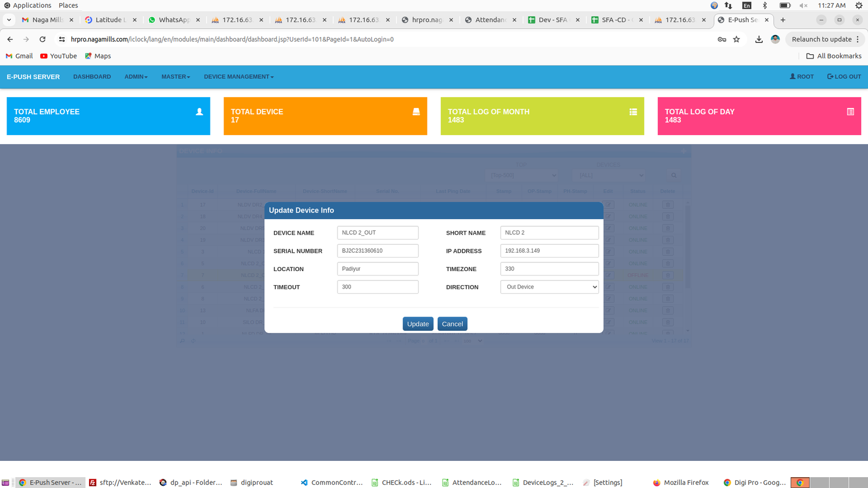Open the Direction dropdown showing Out Device
This screenshot has width=868, height=488.
pyautogui.click(x=549, y=287)
